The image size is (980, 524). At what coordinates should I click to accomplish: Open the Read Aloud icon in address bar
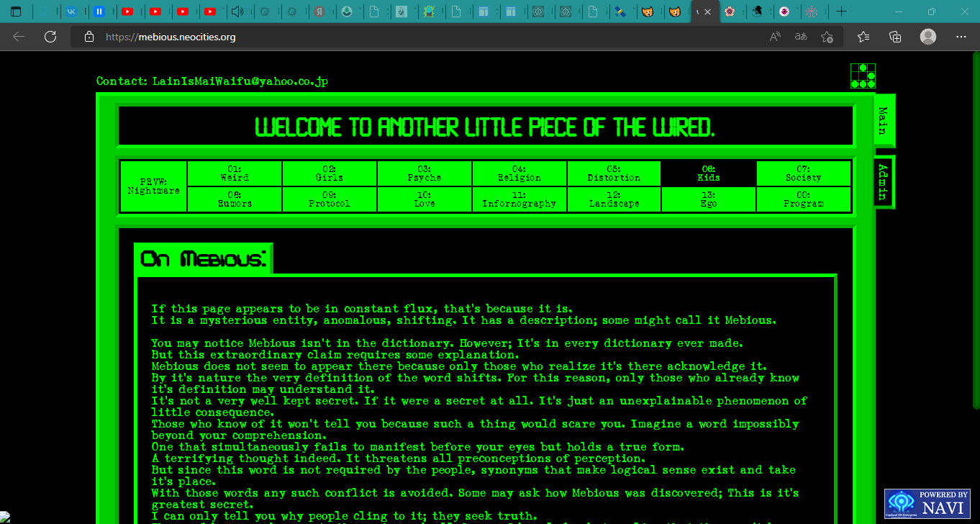pos(775,37)
